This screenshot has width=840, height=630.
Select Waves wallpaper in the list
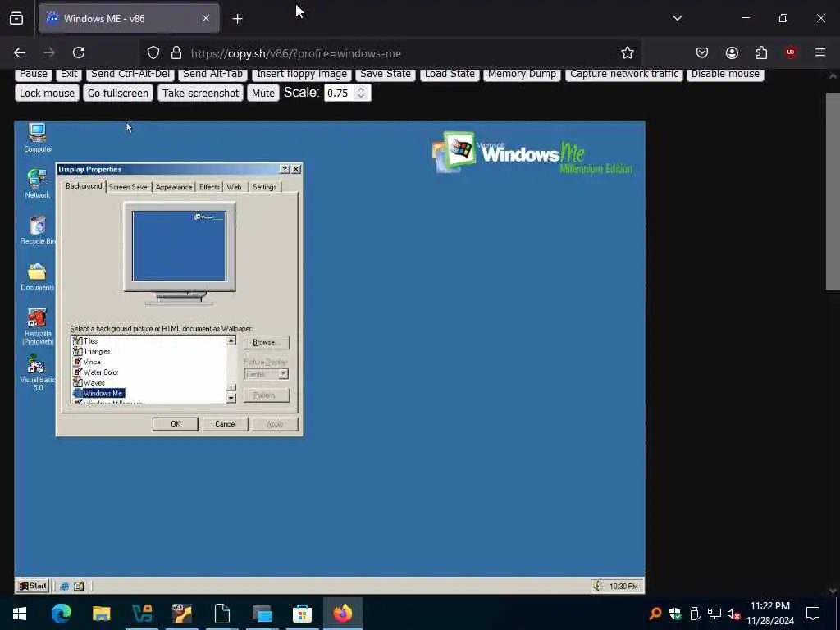(x=94, y=383)
